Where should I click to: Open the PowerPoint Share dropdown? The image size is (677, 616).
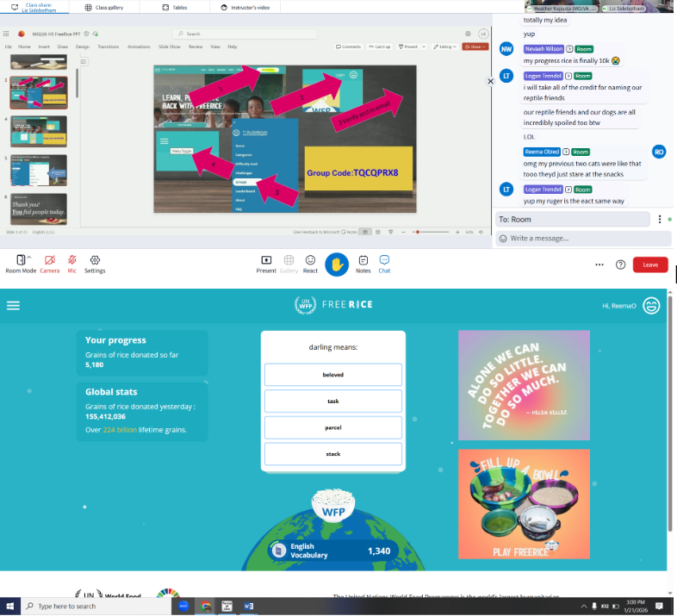(x=475, y=47)
